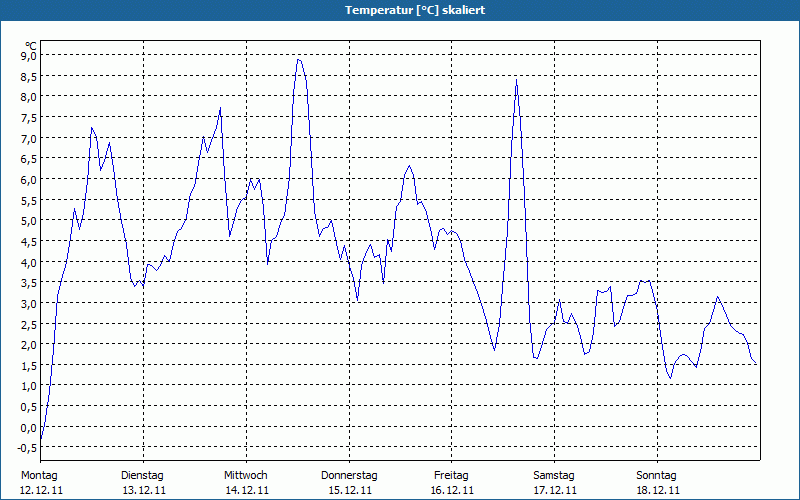This screenshot has height=500, width=800.
Task: Click the 1,5 y-axis value
Action: 28,365
